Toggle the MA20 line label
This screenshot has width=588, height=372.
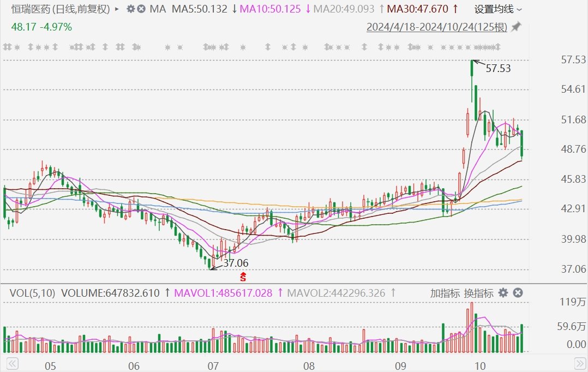[x=344, y=9]
